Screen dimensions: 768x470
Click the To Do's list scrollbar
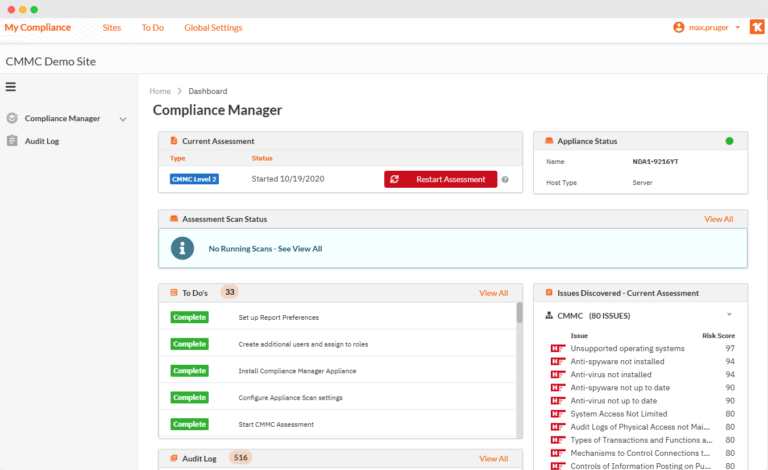point(519,313)
